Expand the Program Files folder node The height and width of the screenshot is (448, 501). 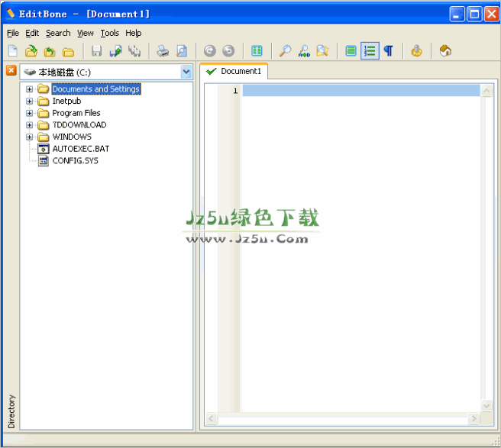point(29,113)
